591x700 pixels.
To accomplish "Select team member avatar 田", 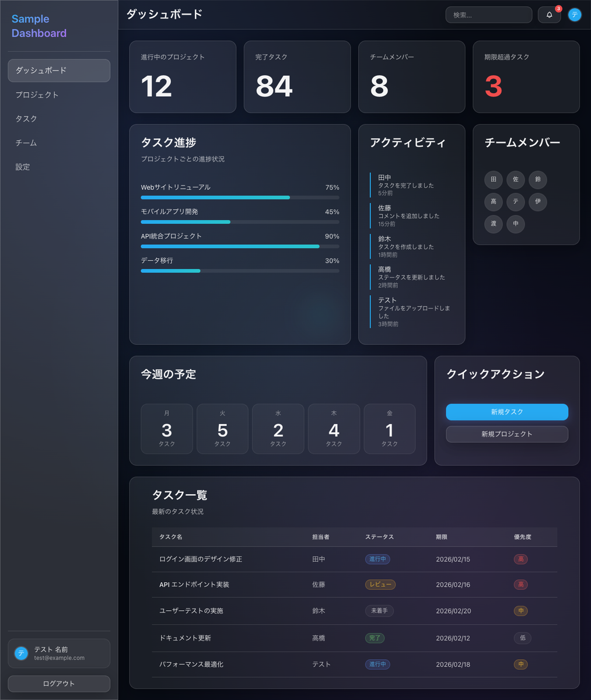I will coord(494,180).
